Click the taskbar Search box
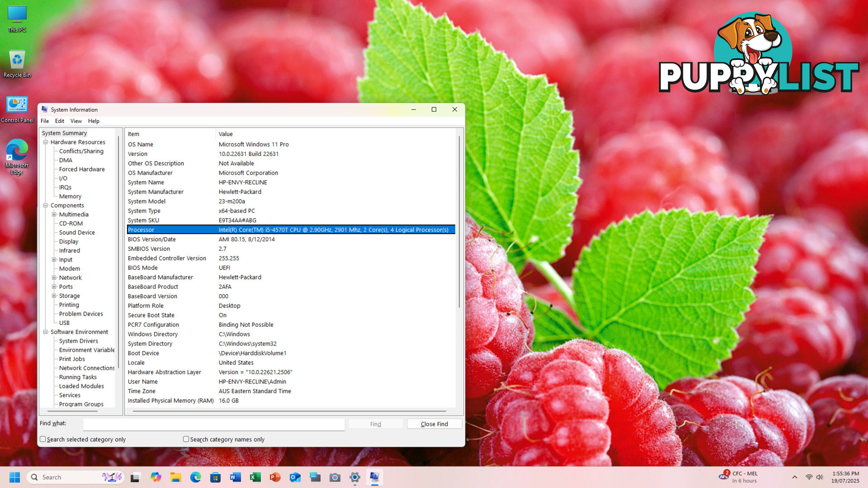Viewport: 868px width, 488px height. [x=75, y=477]
